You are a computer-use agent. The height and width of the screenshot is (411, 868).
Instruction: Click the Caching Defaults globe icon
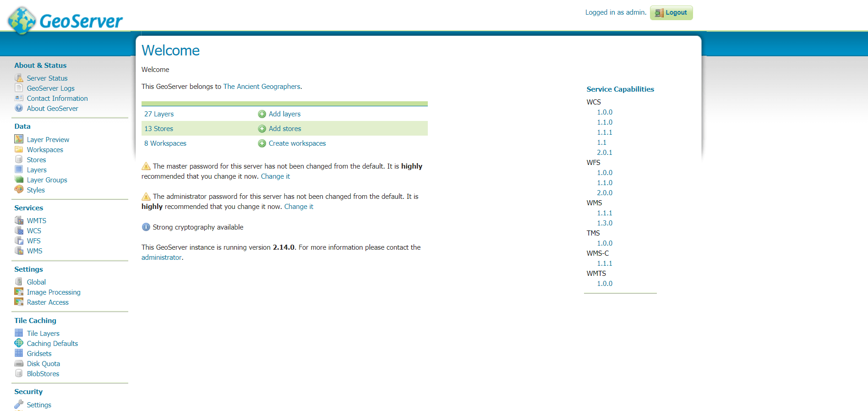click(19, 343)
